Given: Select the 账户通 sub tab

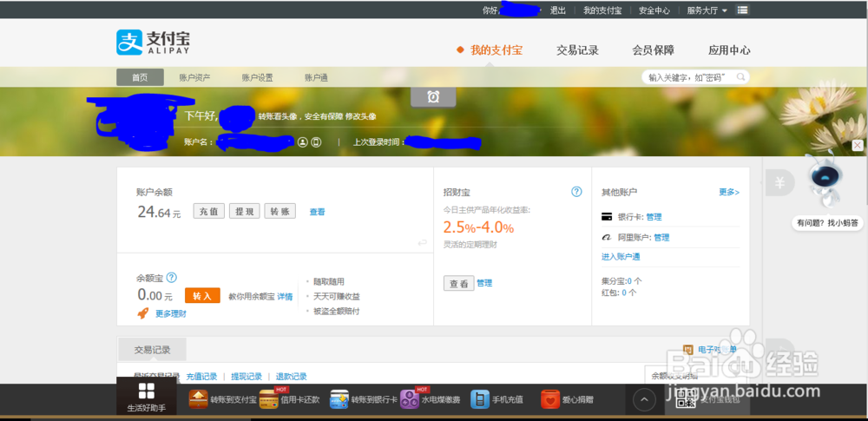Looking at the screenshot, I should pos(316,77).
